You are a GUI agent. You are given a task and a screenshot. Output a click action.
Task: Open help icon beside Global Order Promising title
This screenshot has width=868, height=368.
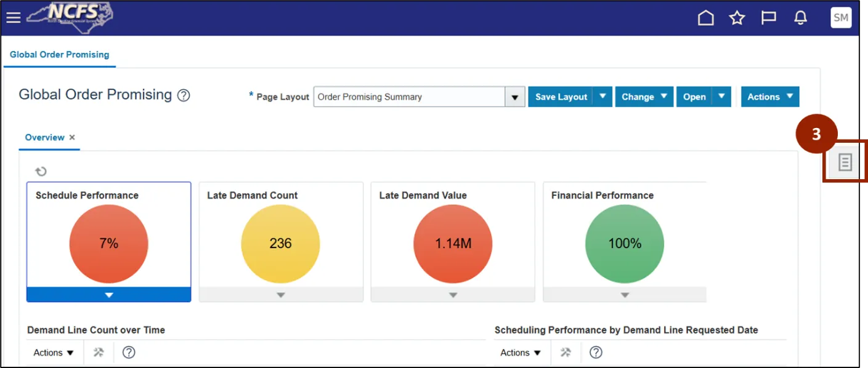point(184,95)
